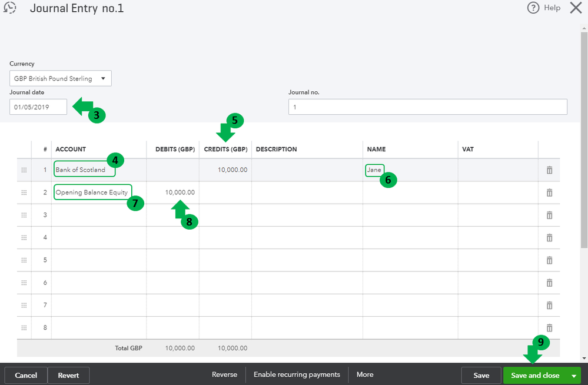Expand the Save and close dropdown arrow
This screenshot has height=385, width=588.
[573, 376]
